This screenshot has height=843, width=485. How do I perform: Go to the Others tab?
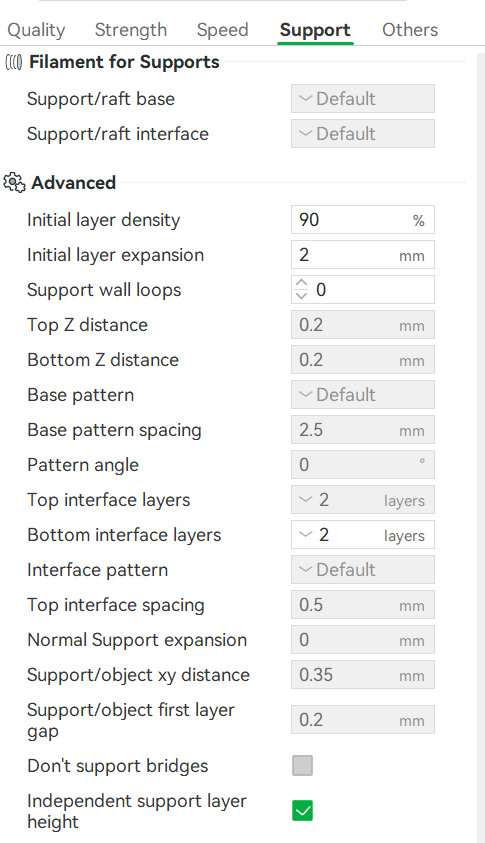tap(410, 30)
